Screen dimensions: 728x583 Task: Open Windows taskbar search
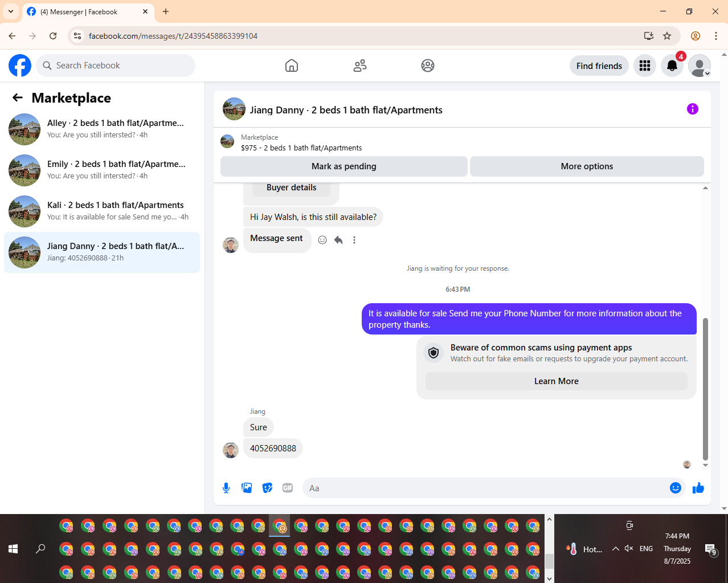tap(40, 549)
